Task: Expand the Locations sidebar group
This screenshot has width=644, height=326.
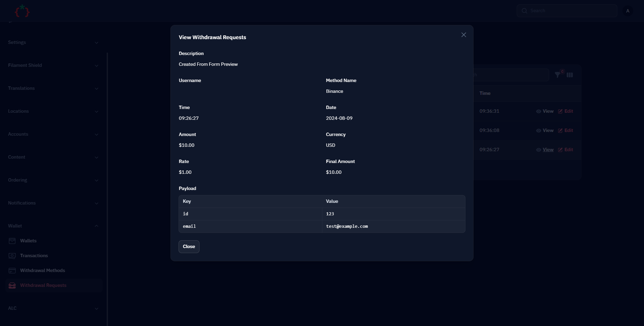Action: [53, 111]
